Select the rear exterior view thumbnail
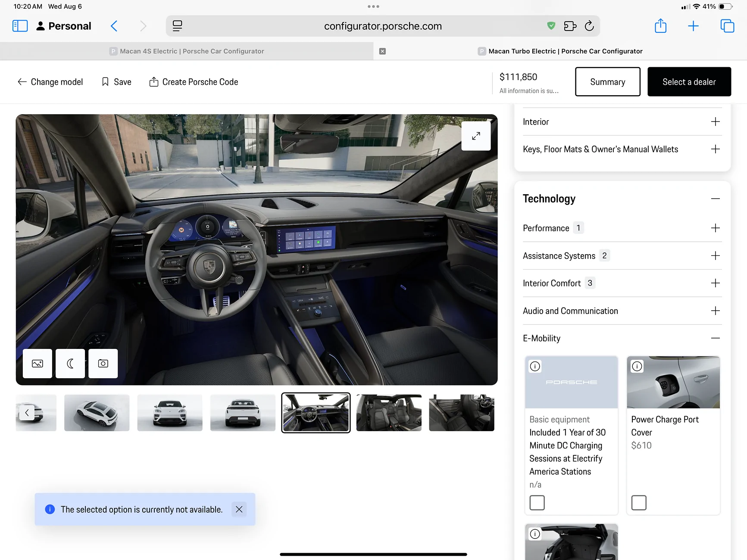Viewport: 747px width, 560px height. coord(243,412)
